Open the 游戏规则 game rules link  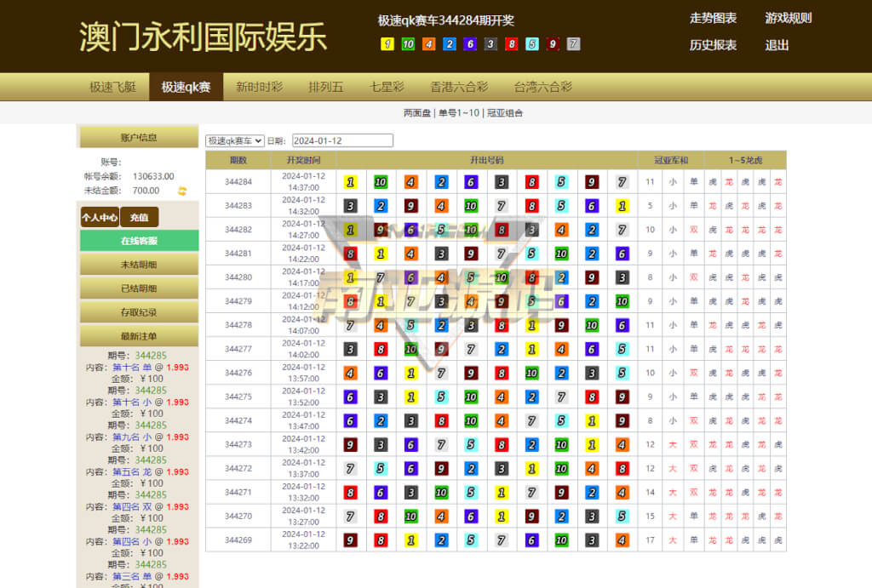click(788, 19)
